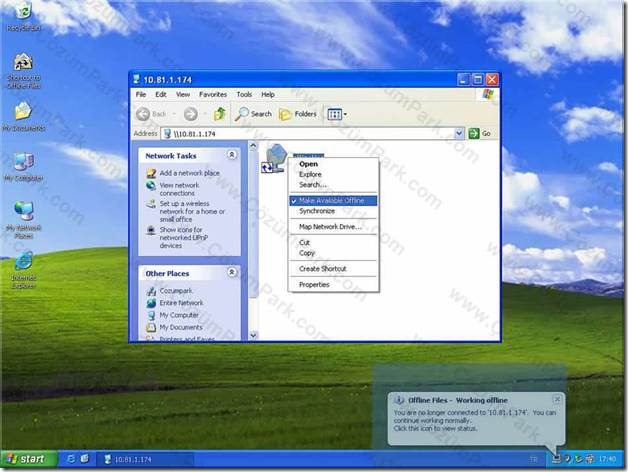Click the View network connections icon
The height and width of the screenshot is (472, 628).
coord(151,186)
